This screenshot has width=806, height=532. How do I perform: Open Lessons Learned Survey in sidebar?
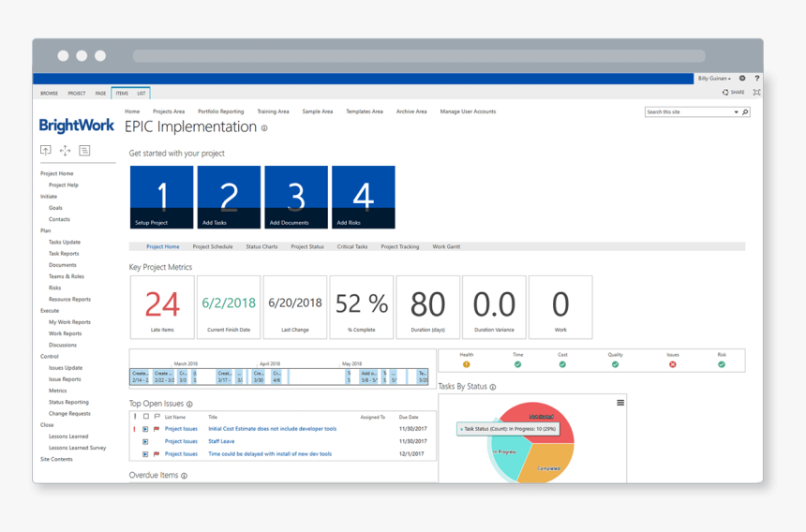(78, 448)
